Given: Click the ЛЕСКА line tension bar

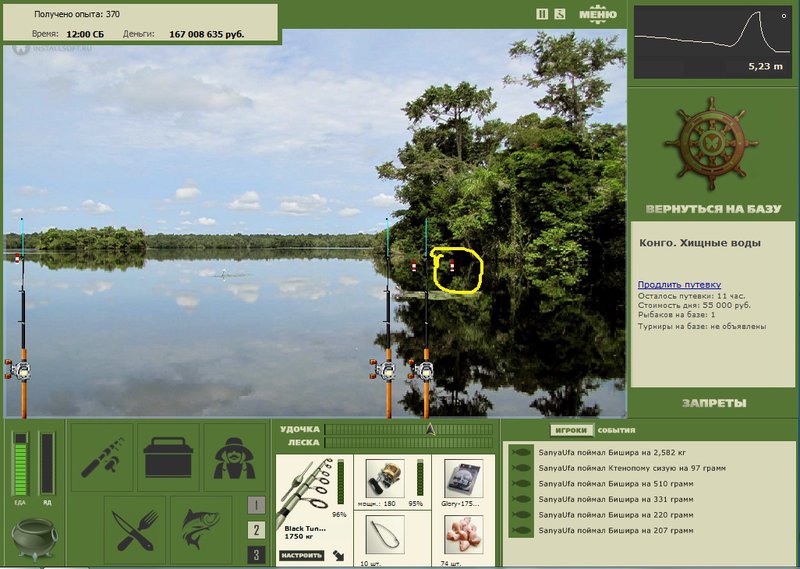Looking at the screenshot, I should 409,442.
